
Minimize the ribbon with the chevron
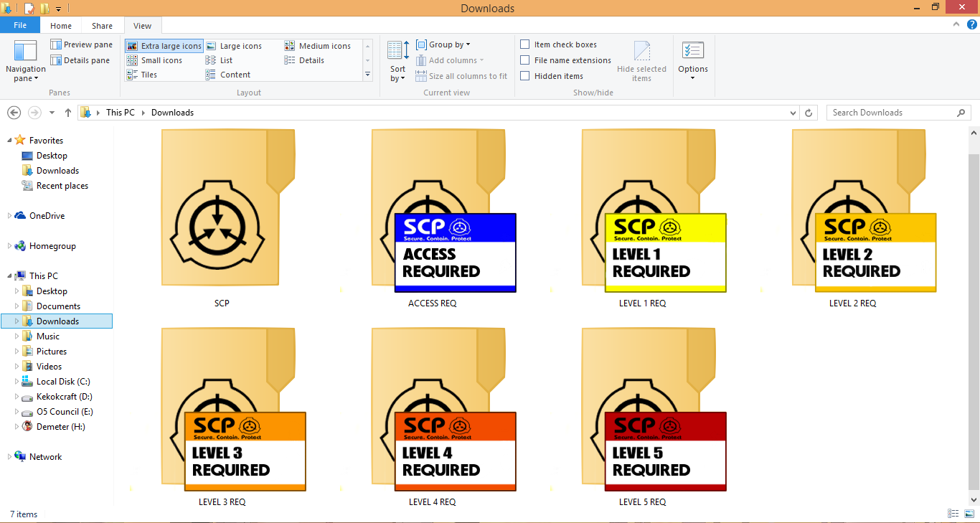click(x=956, y=25)
